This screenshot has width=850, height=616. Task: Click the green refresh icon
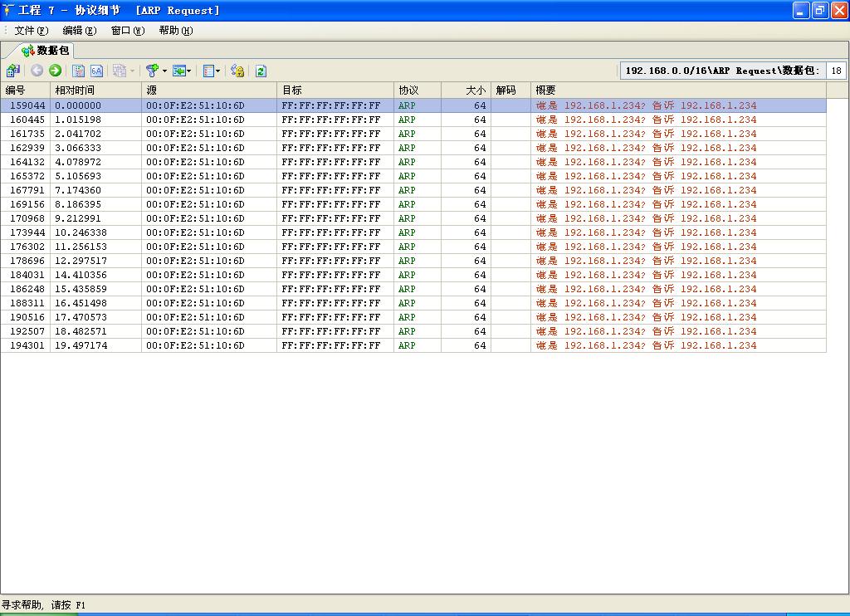click(x=261, y=71)
